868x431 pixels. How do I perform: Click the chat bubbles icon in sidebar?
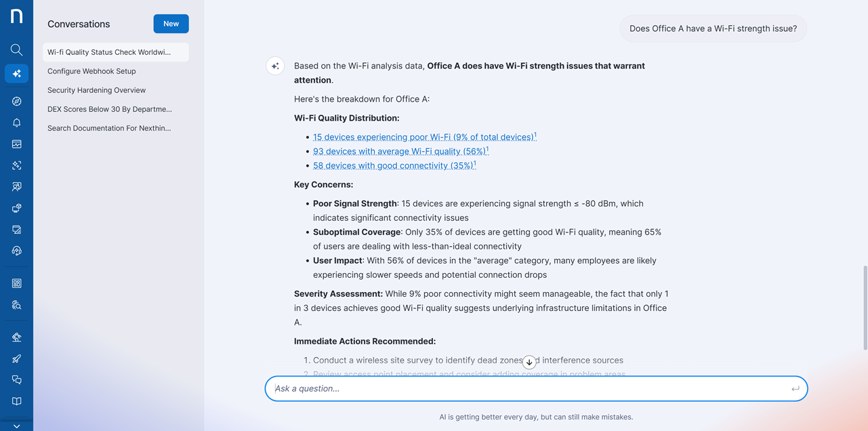16,379
